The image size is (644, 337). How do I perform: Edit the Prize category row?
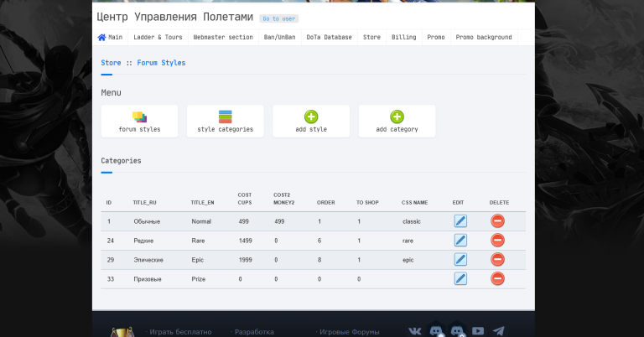pos(460,278)
